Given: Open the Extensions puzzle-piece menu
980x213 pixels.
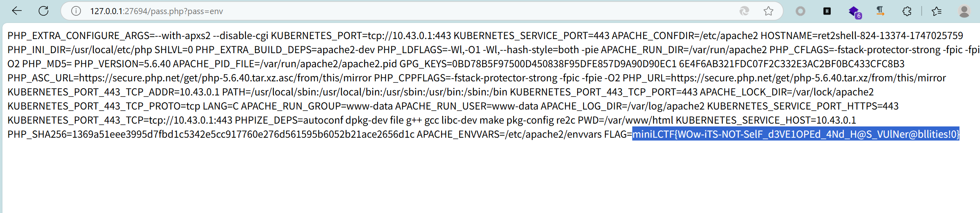Looking at the screenshot, I should click(x=907, y=11).
